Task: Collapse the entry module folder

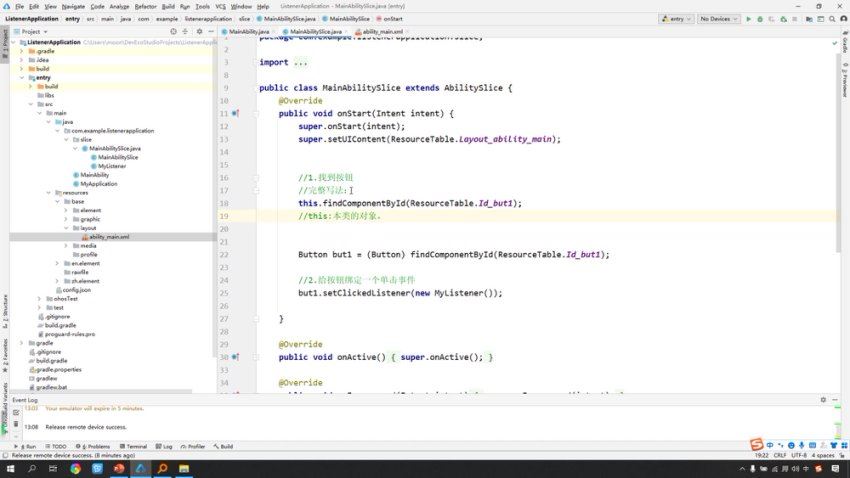Action: [22, 77]
